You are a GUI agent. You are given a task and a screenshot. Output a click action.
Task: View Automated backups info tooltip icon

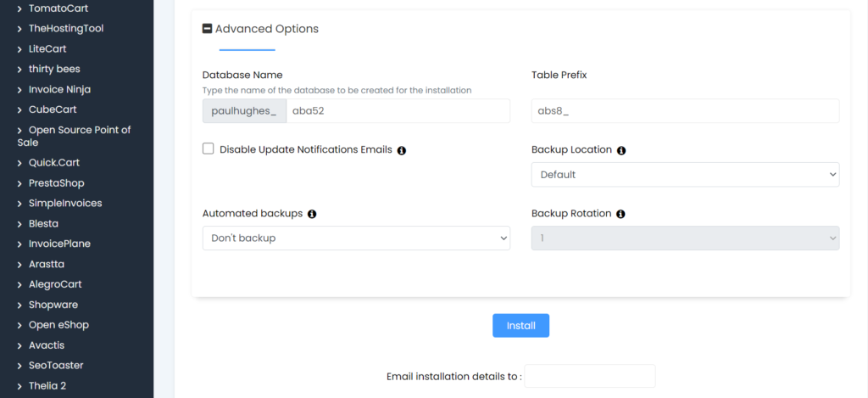coord(312,214)
